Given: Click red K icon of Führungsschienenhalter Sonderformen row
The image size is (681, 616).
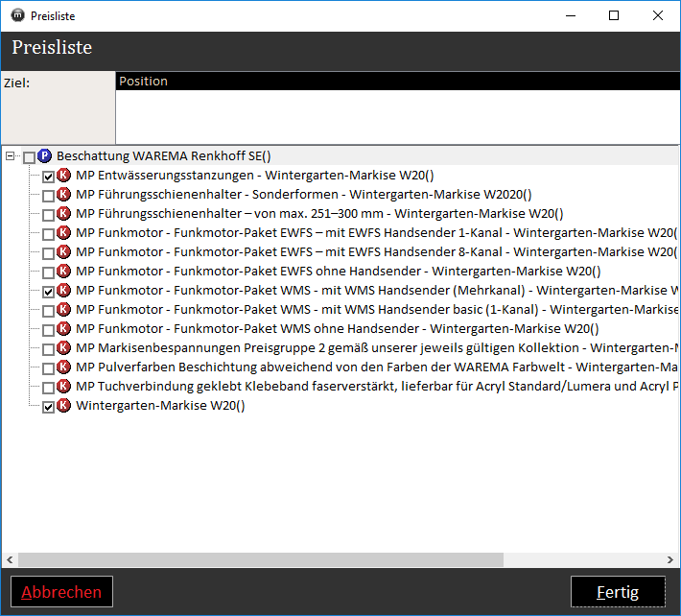Looking at the screenshot, I should 64,194.
